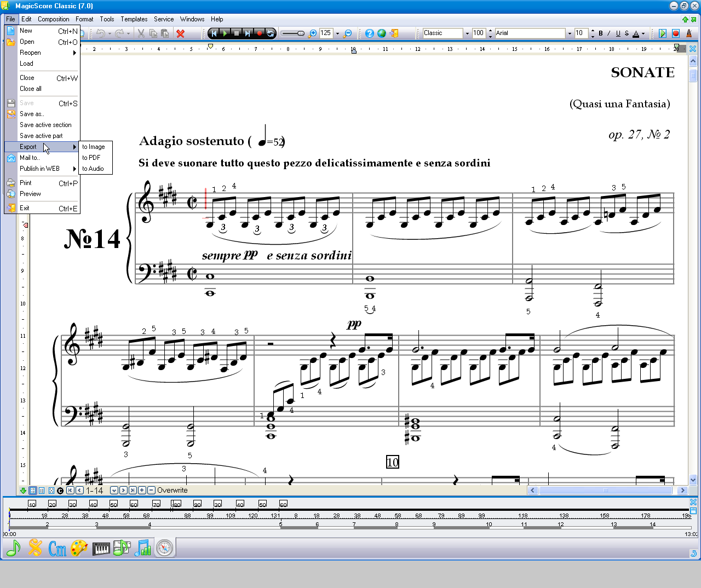This screenshot has width=701, height=588.
Task: Open the font color dropdown arrow
Action: [643, 33]
